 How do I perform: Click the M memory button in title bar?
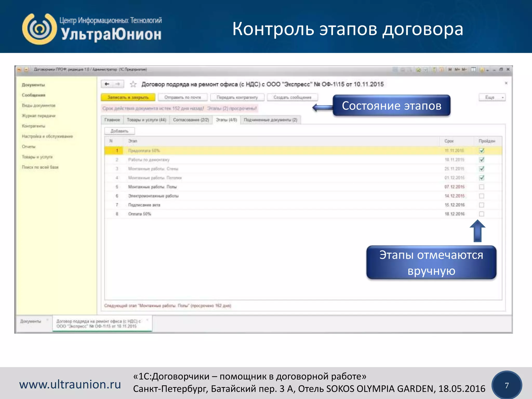click(x=450, y=70)
